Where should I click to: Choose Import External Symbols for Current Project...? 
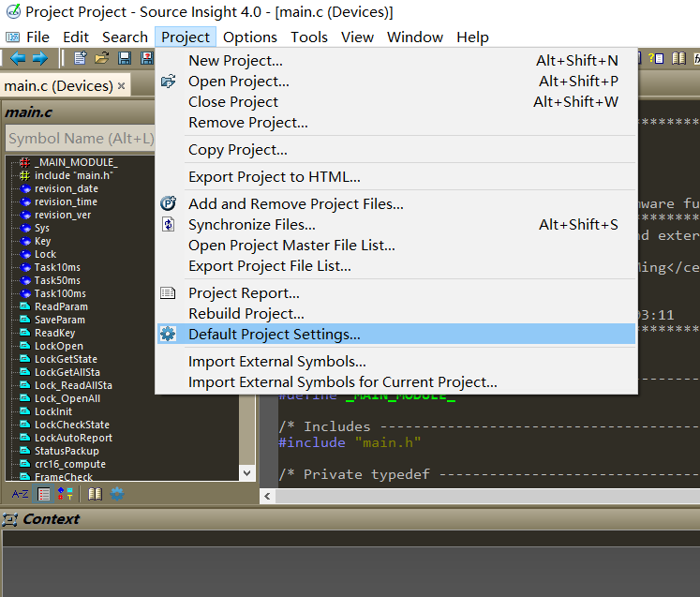[x=396, y=381]
